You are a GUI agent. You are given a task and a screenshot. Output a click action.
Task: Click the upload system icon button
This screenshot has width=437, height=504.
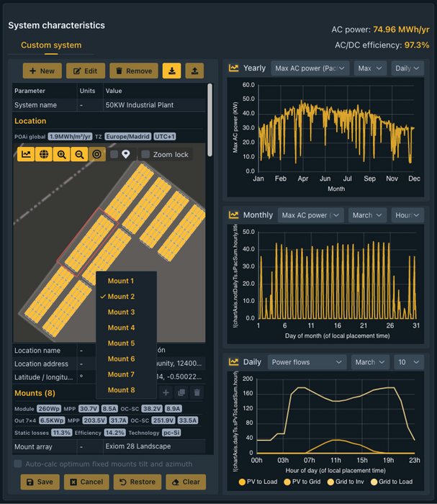[194, 71]
